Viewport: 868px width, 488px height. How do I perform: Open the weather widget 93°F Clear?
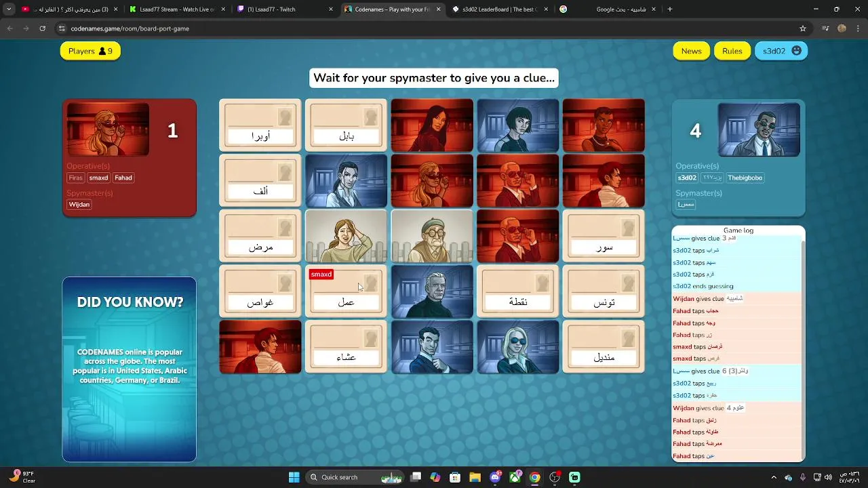click(x=22, y=477)
